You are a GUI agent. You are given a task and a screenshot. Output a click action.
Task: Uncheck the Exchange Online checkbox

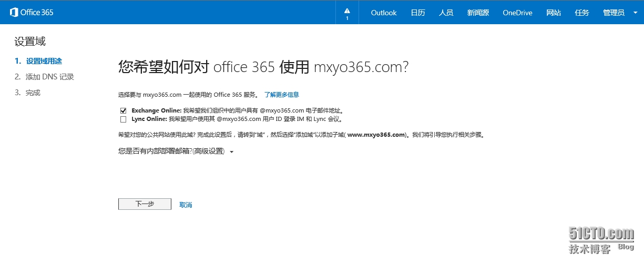click(x=124, y=110)
